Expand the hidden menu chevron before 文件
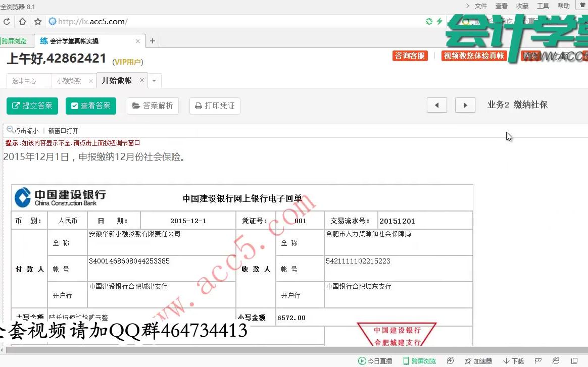This screenshot has width=588, height=367. pyautogui.click(x=468, y=6)
